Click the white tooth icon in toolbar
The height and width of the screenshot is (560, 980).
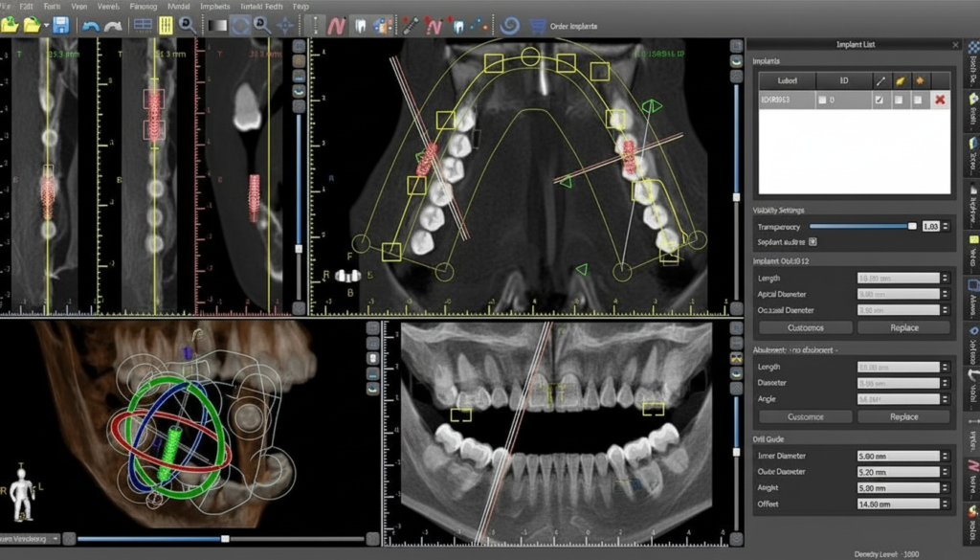[361, 26]
